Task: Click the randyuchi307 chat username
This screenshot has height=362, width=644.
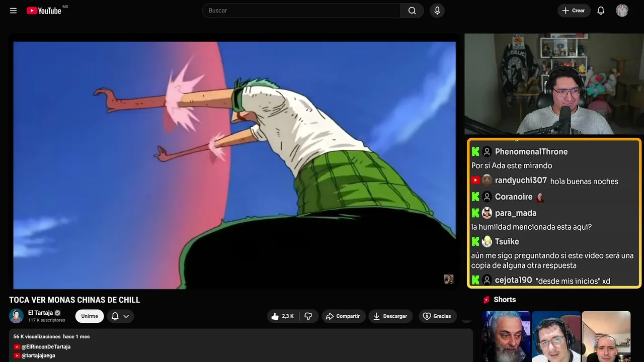Action: pos(521,180)
